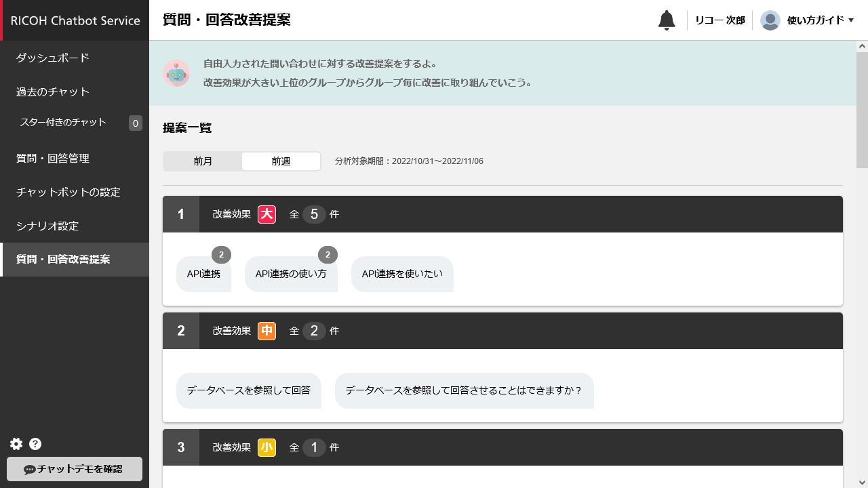The width and height of the screenshot is (868, 488).
Task: Click the chatbot robot mascot icon
Action: [176, 73]
